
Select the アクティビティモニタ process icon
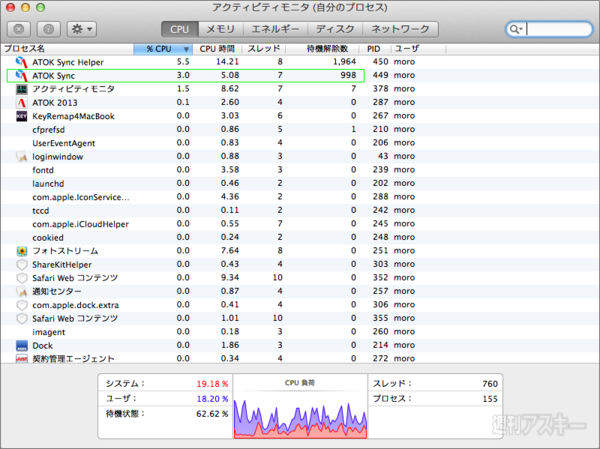click(x=21, y=89)
